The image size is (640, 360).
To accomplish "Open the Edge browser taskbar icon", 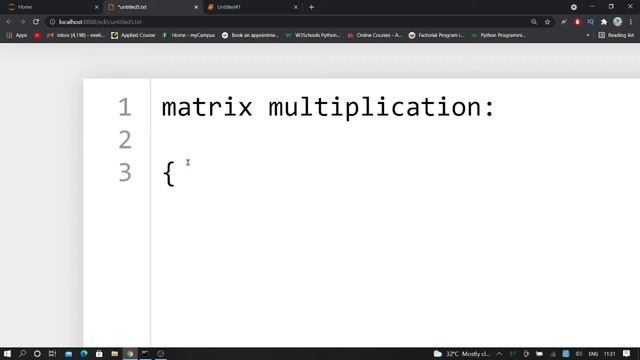I will click(x=84, y=353).
